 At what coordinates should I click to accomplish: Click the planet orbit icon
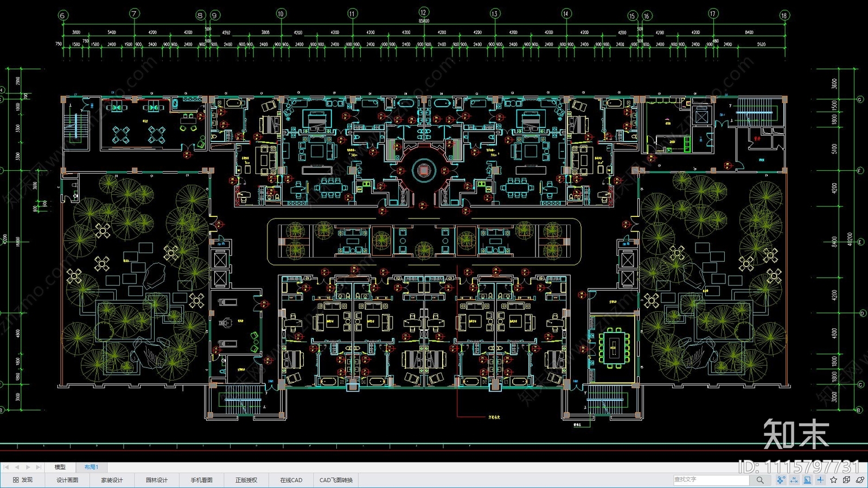860,480
